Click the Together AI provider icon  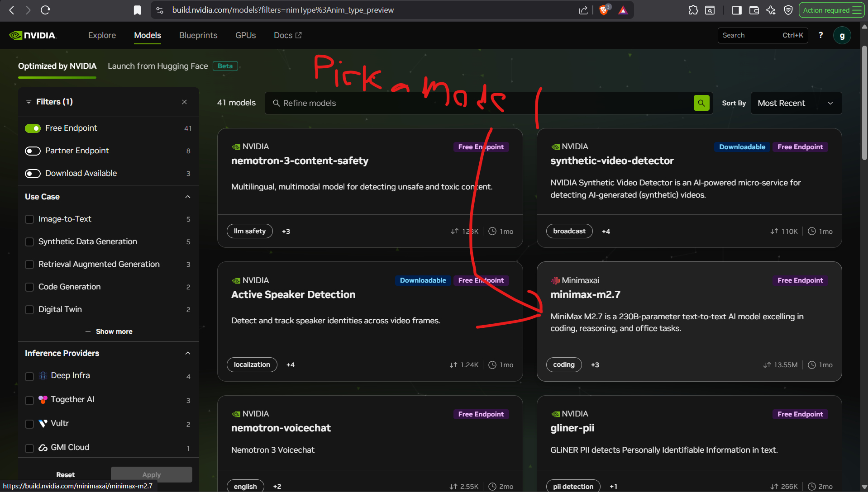click(x=43, y=399)
